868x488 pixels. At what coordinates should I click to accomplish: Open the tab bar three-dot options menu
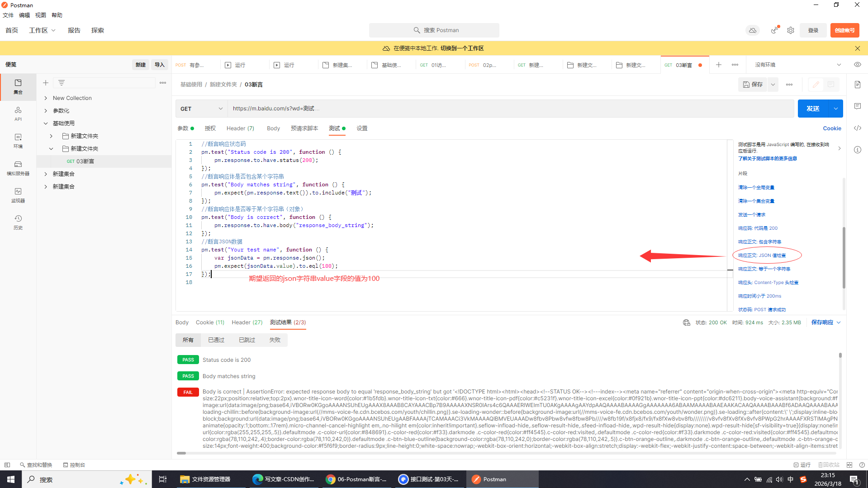point(735,65)
